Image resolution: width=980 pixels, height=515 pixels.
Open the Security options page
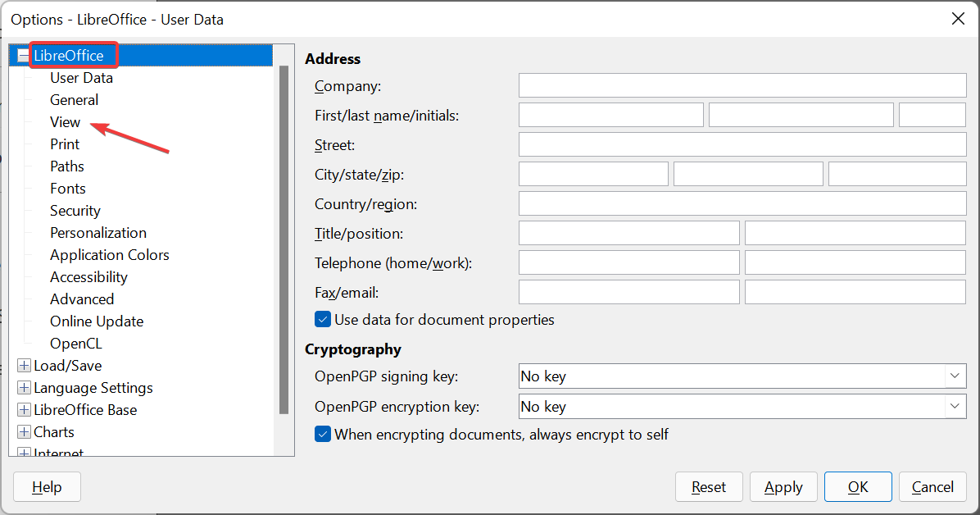click(x=75, y=211)
